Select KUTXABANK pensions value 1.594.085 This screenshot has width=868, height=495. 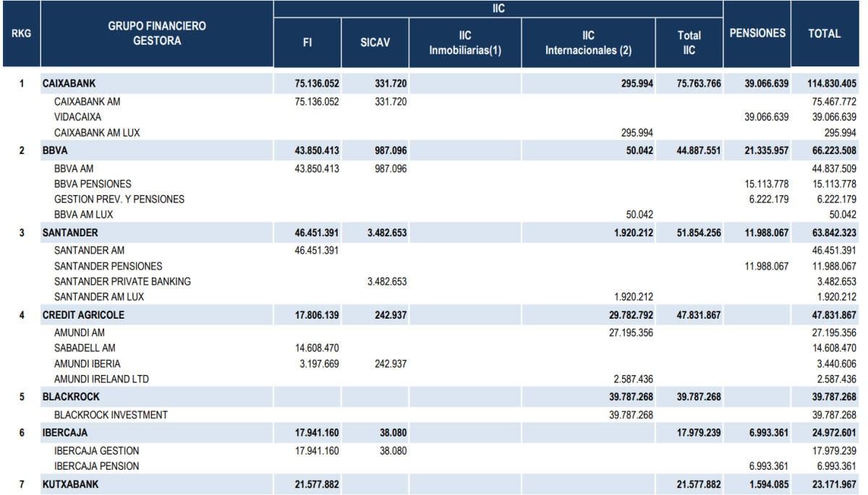coord(769,485)
